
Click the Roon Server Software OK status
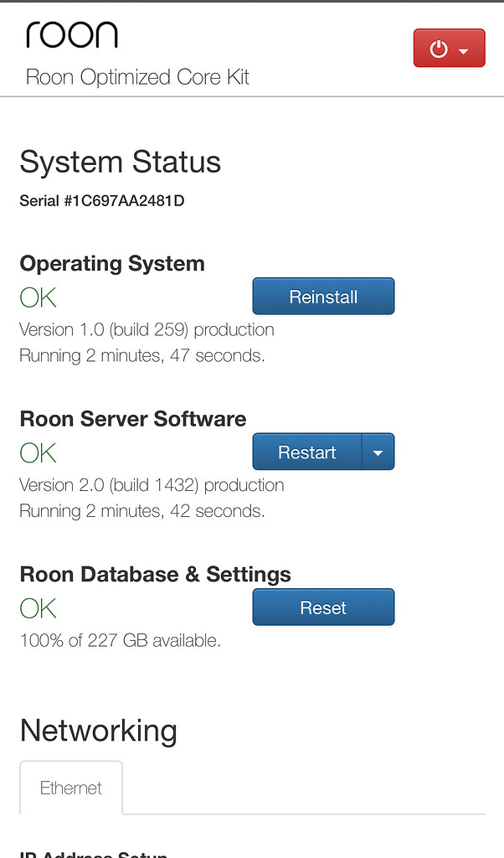pos(36,452)
